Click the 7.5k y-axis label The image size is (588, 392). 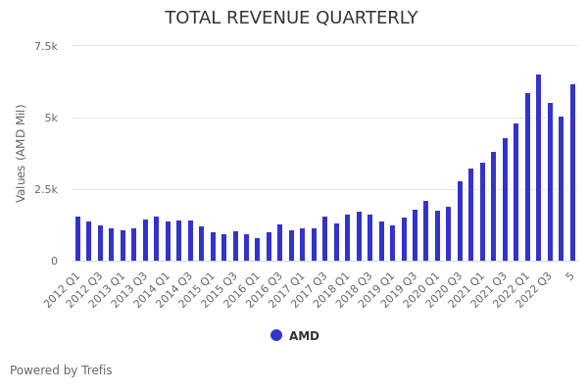(x=46, y=46)
